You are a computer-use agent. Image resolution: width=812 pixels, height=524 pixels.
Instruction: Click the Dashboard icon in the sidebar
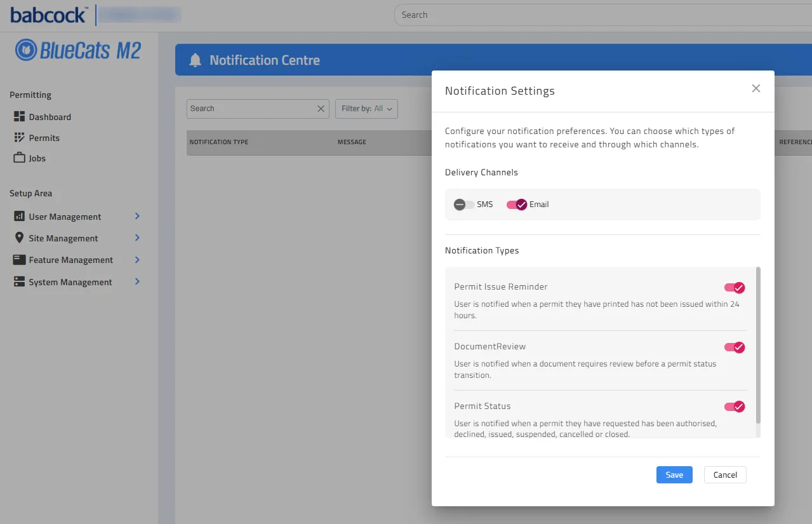[19, 117]
